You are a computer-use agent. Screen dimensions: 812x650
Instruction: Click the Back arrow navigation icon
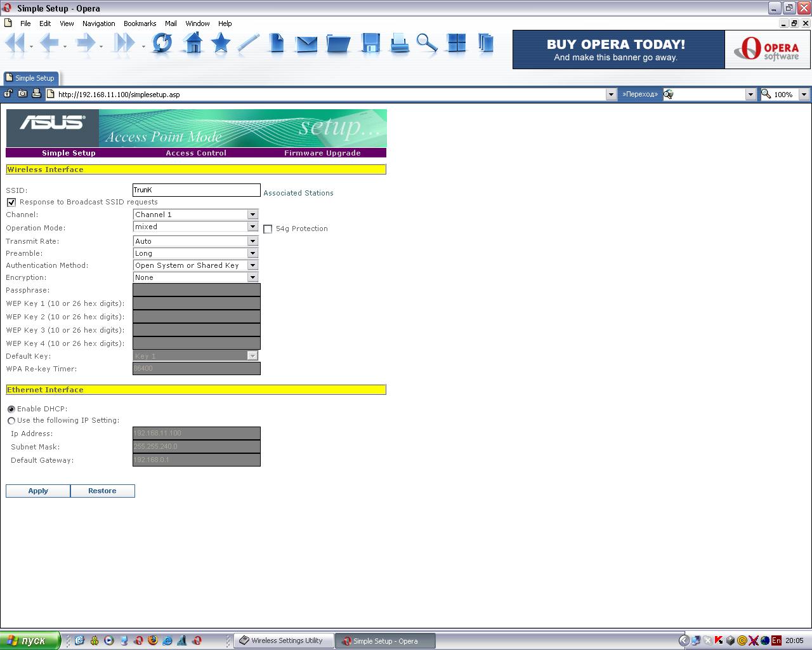(x=49, y=43)
